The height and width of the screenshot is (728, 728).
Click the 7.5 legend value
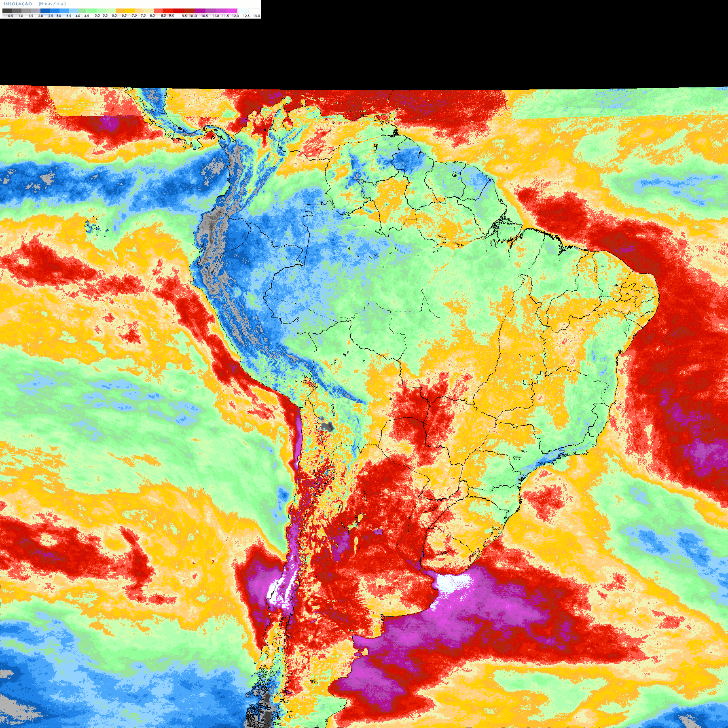pyautogui.click(x=143, y=15)
